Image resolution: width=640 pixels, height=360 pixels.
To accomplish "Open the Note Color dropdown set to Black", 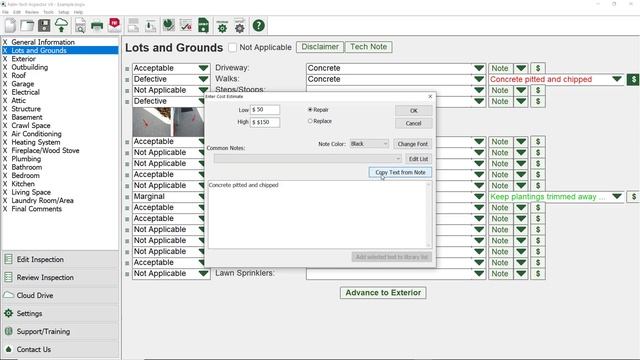I will coord(369,144).
